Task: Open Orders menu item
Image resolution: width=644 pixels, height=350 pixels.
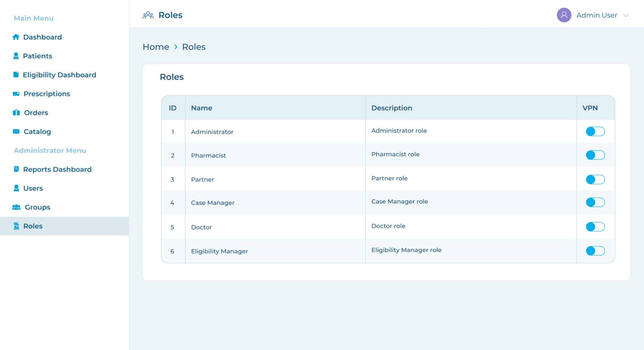Action: coord(36,113)
